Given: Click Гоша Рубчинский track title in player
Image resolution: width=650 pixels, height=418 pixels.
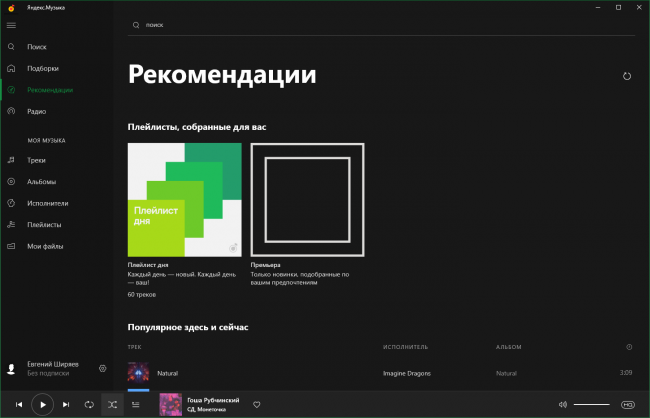Looking at the screenshot, I should 213,400.
